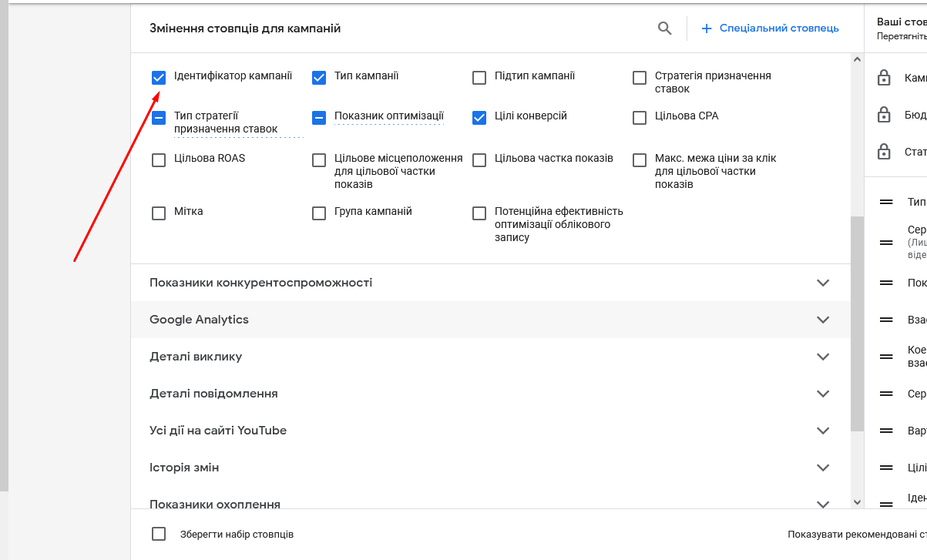Image resolution: width=927 pixels, height=560 pixels.
Task: Expand 'Показники конкурентоспроможності' section
Action: pos(823,283)
